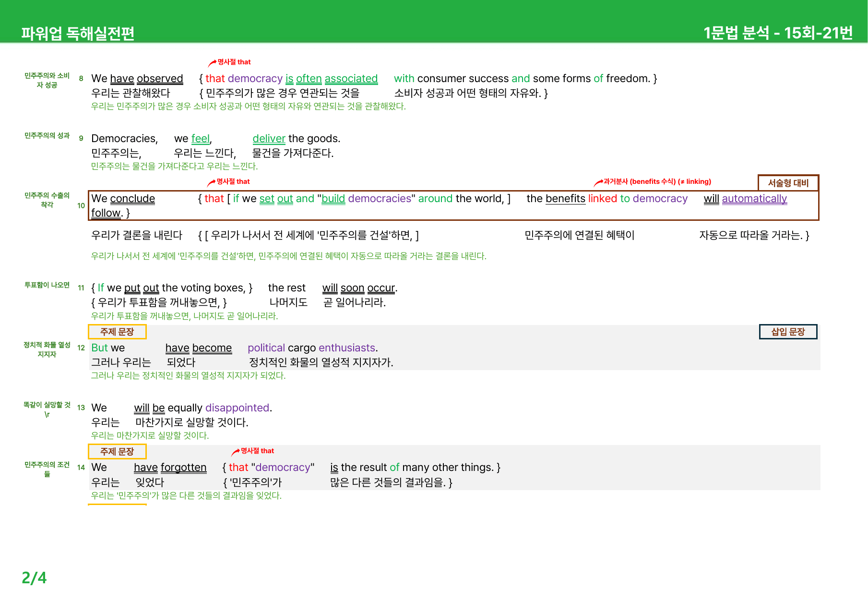Click the words 'deliver the goods.'
The image size is (868, 614).
(297, 139)
